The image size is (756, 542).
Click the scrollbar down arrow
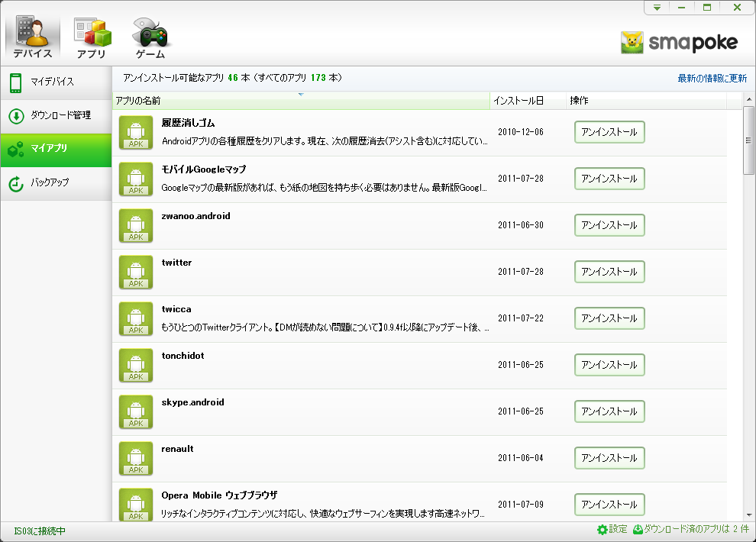(x=749, y=515)
